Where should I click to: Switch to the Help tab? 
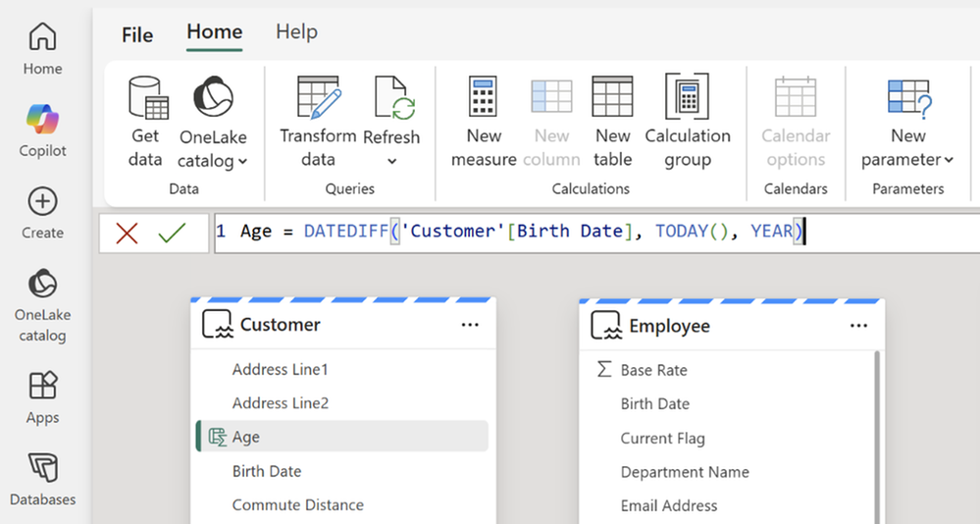[x=296, y=31]
